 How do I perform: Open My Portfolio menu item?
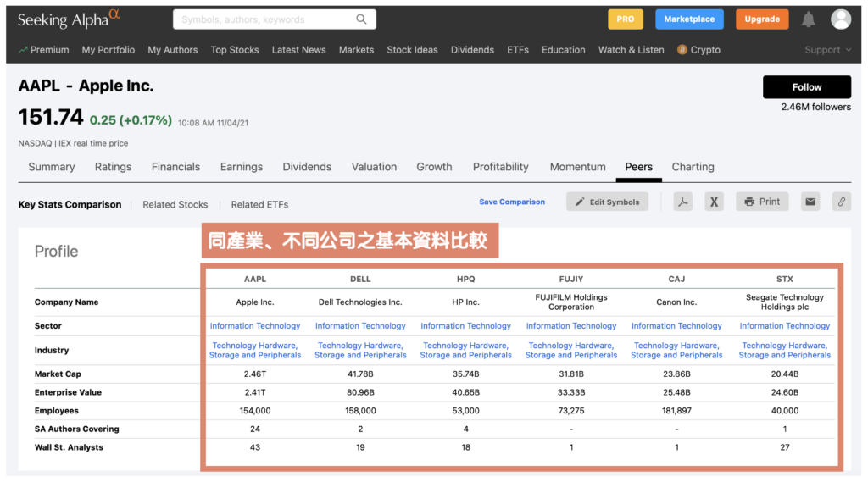click(x=108, y=50)
